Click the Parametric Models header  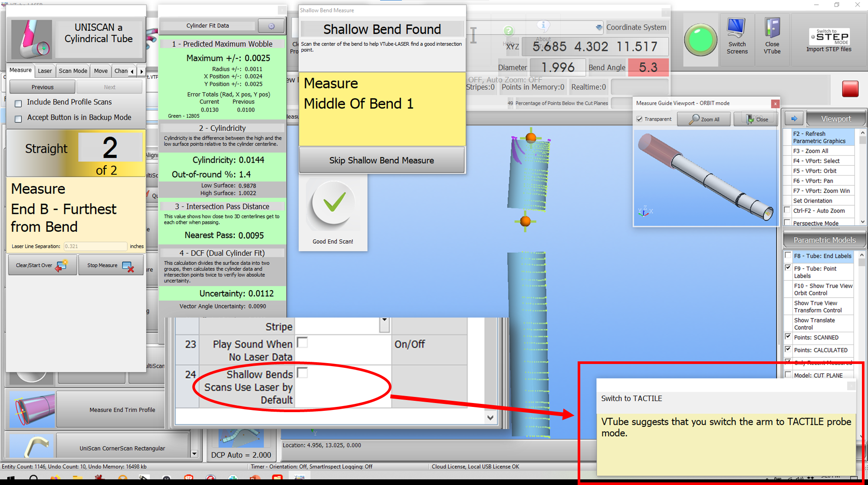point(825,240)
